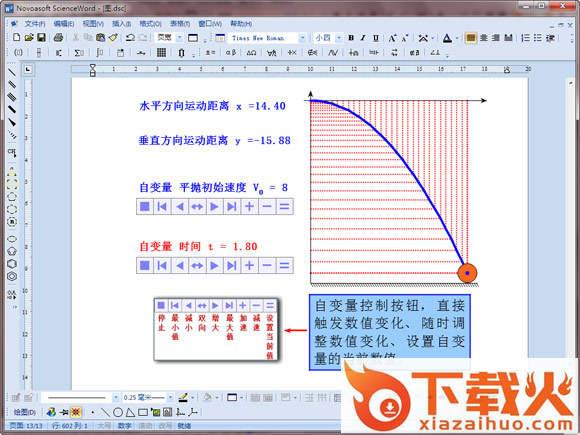This screenshot has width=580, height=435.
Task: Open the 0.25 line width dropdown
Action: point(170,398)
